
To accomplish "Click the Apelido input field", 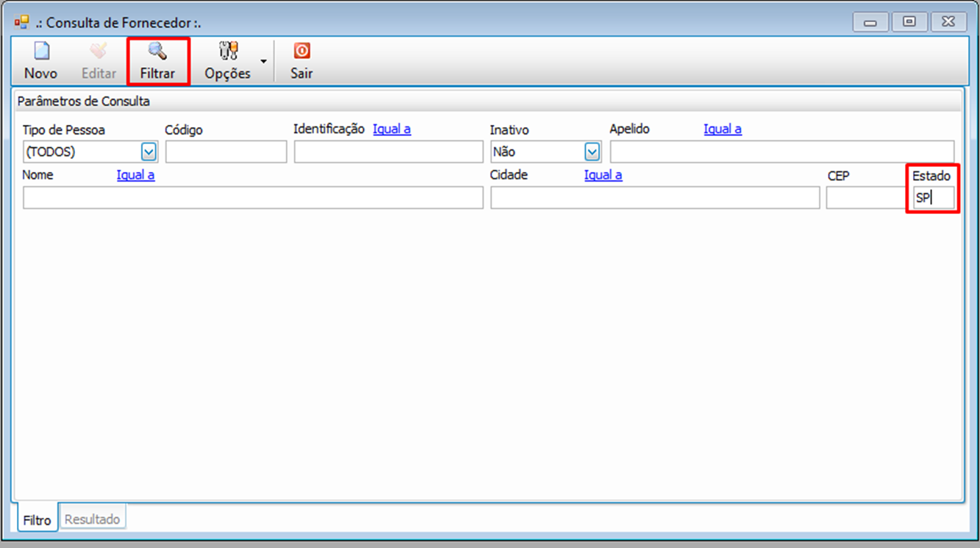I will click(782, 152).
